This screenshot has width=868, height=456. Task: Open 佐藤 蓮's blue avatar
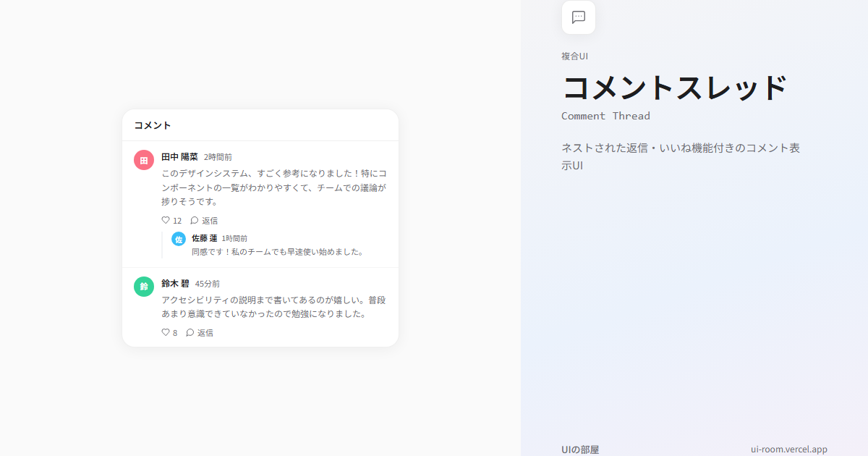(x=179, y=239)
